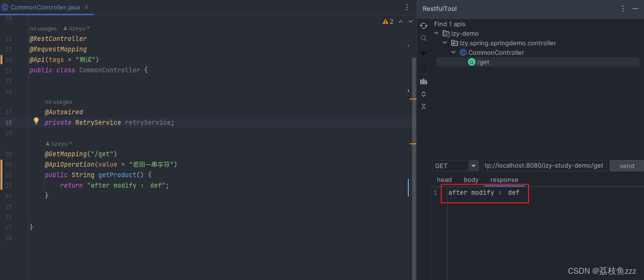Click the class icon of CommonController node
644x280 pixels.
tap(463, 52)
